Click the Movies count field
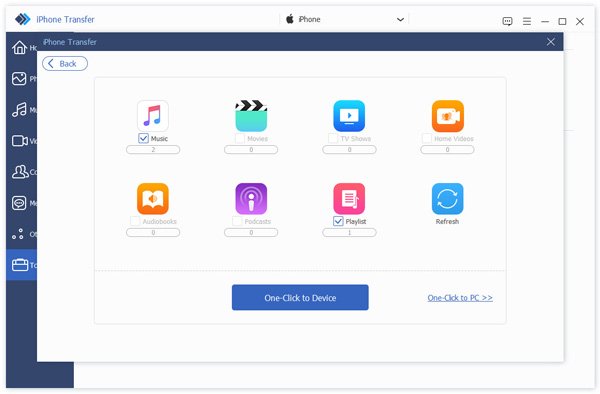Image resolution: width=600 pixels, height=394 pixels. 251,150
